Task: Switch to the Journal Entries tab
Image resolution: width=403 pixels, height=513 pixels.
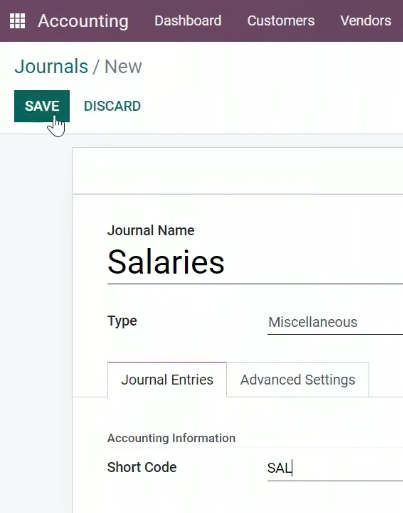Action: click(167, 380)
